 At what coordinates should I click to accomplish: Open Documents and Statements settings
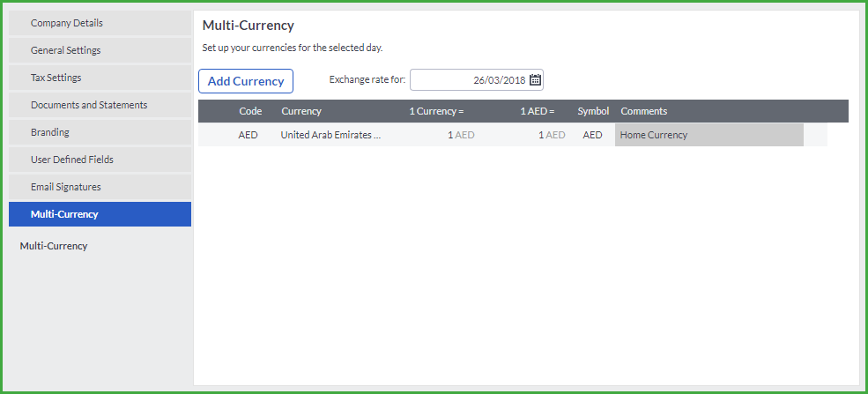[x=100, y=105]
